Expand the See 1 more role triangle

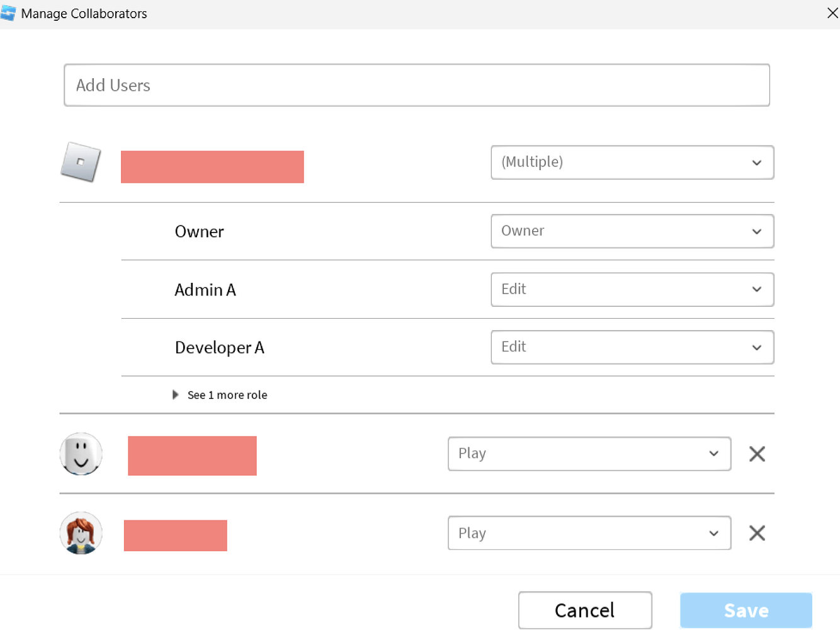[176, 395]
